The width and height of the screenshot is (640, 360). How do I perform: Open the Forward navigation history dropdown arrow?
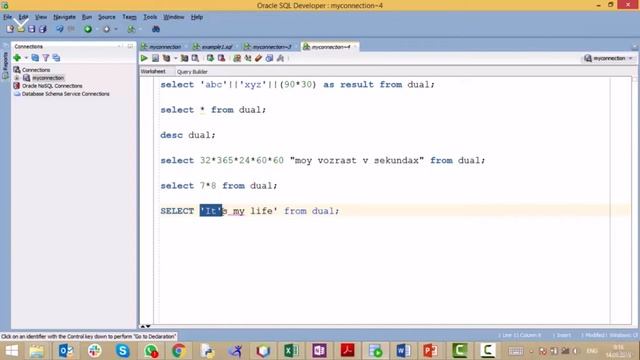116,29
